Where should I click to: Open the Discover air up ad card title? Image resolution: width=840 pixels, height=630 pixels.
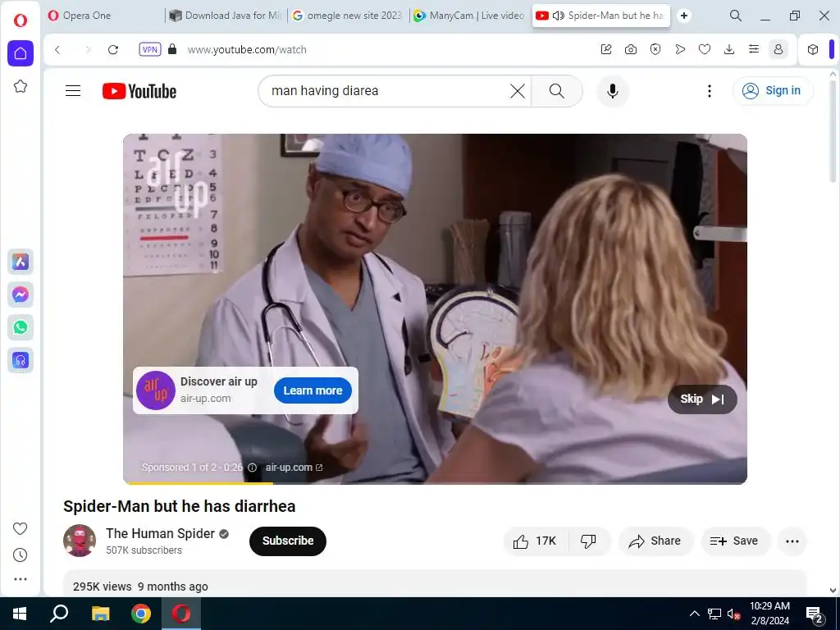click(218, 381)
